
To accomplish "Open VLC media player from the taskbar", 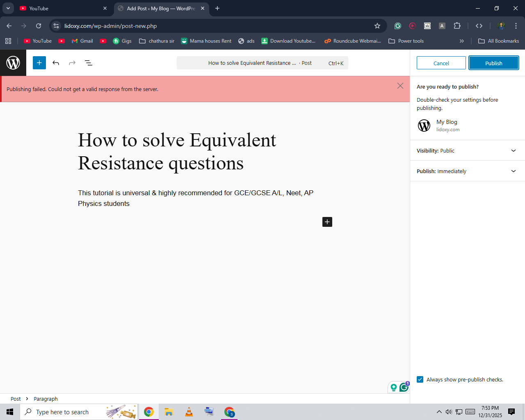I will point(189,412).
